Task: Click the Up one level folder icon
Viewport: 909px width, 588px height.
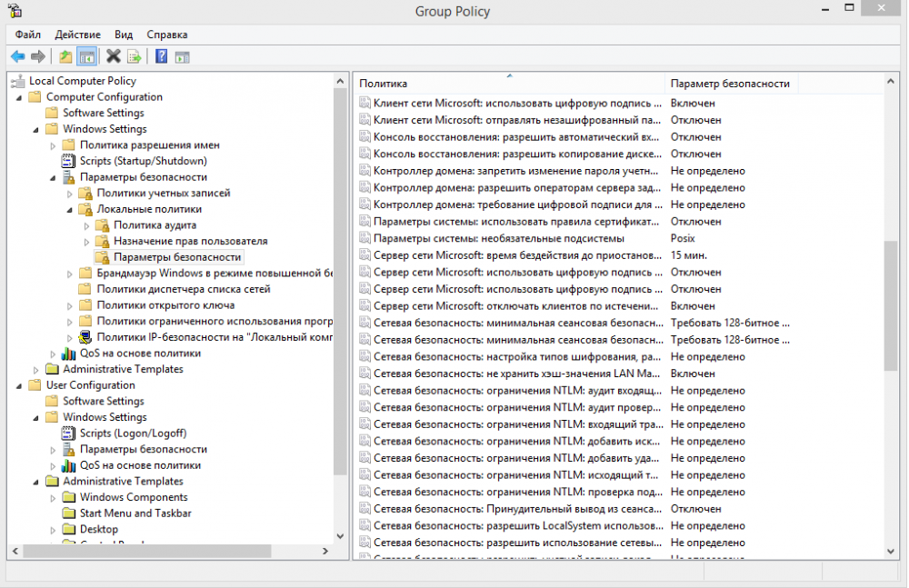Action: tap(65, 56)
